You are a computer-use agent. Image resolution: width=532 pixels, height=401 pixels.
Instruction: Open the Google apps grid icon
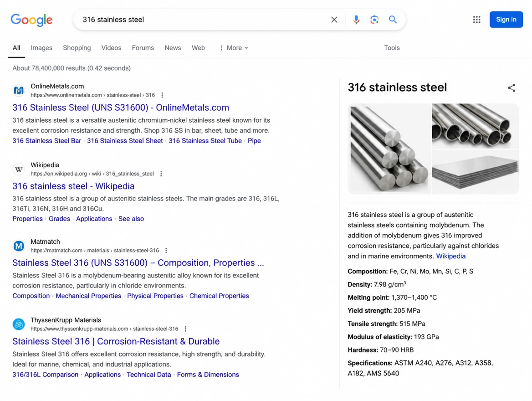point(477,20)
